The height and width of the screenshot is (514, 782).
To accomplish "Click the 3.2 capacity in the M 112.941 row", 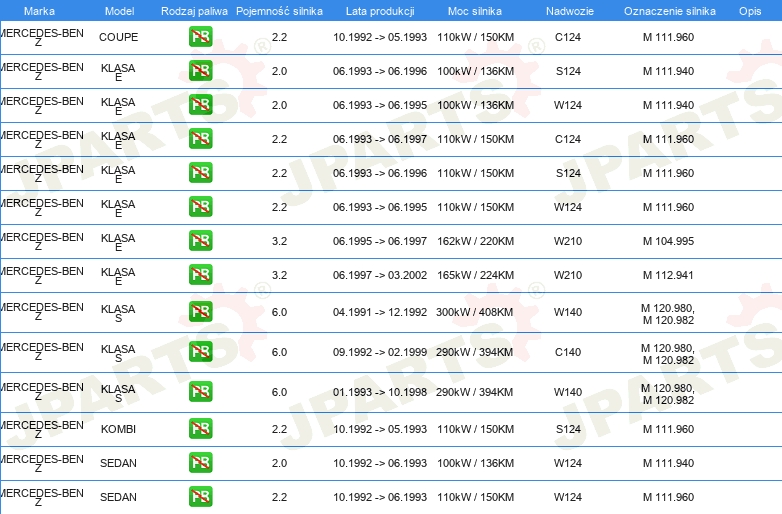I will [279, 275].
